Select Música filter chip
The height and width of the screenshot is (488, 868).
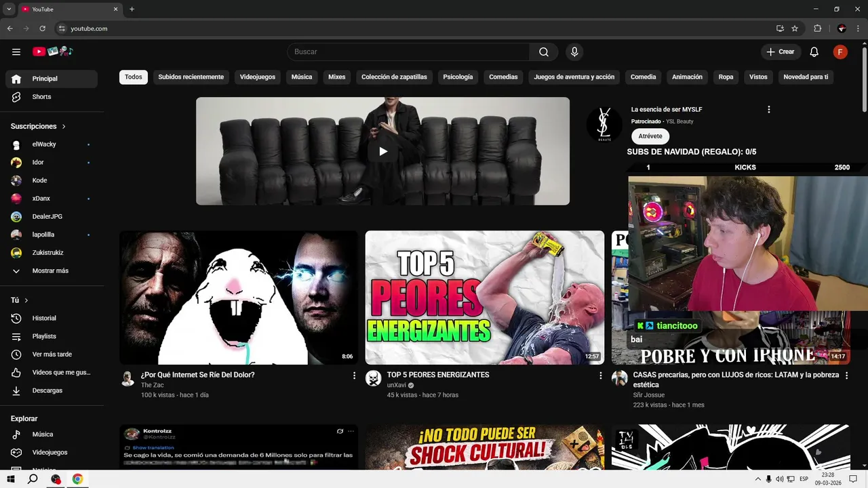(302, 77)
